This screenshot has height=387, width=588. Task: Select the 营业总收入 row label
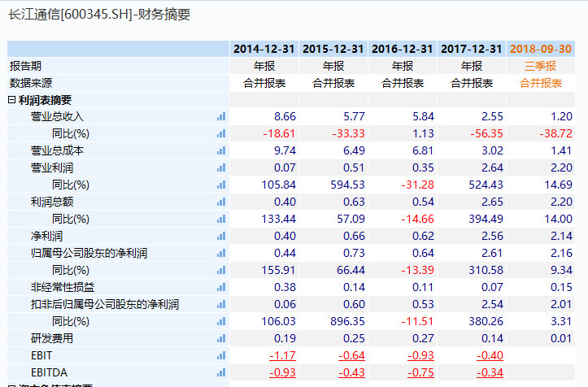[x=57, y=116]
